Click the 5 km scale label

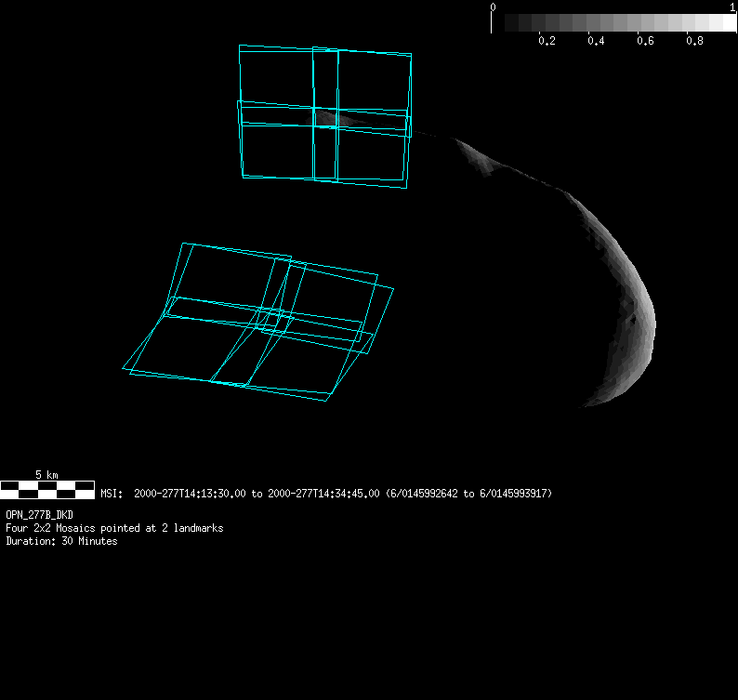click(x=46, y=475)
